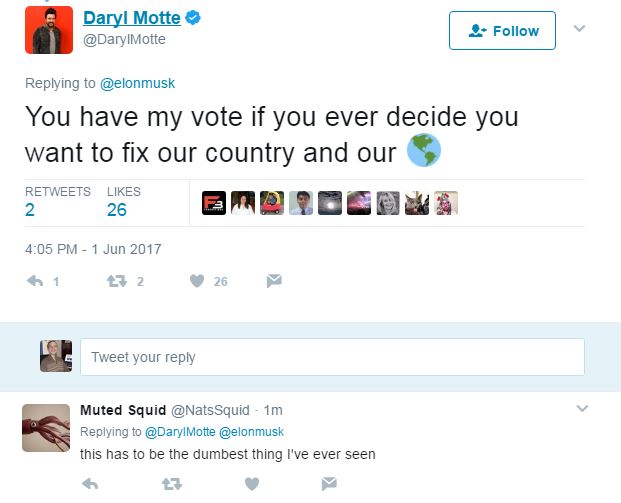This screenshot has width=621, height=503.
Task: Open Muted Squid's tweet options chevron
Action: tap(583, 408)
